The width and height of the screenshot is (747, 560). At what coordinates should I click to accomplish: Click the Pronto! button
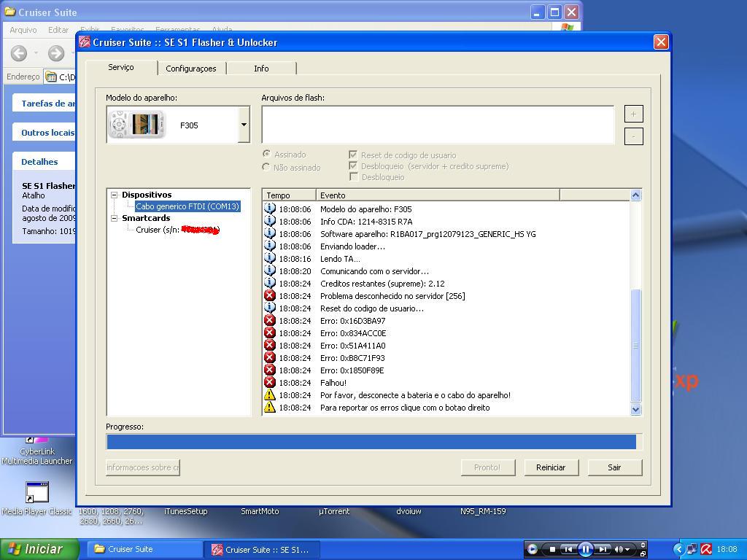point(487,467)
